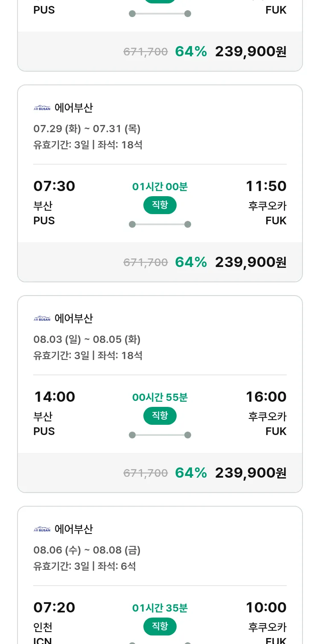Click the 07:30 Busan departure time

(54, 186)
